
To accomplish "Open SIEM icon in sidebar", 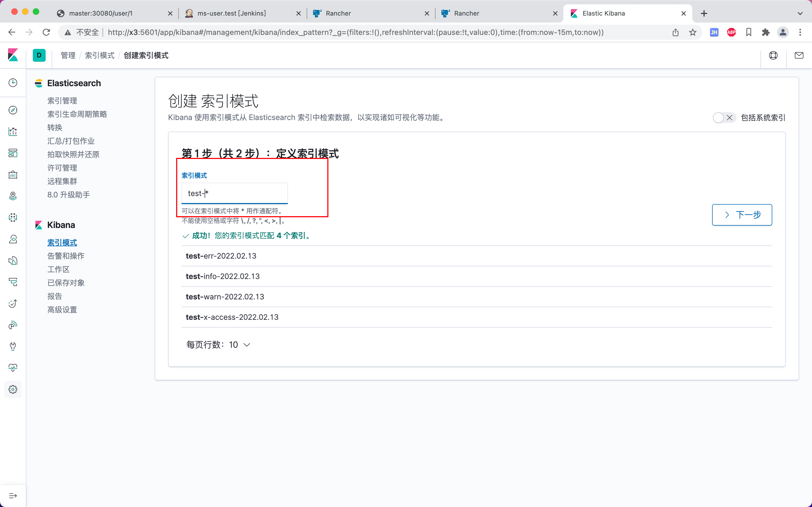I will (13, 325).
